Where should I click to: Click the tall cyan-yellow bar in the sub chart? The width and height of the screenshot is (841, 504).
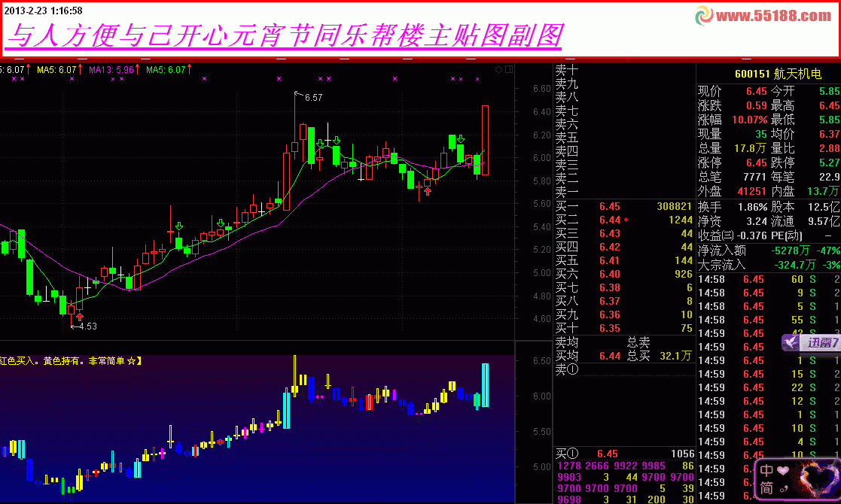pyautogui.click(x=485, y=385)
